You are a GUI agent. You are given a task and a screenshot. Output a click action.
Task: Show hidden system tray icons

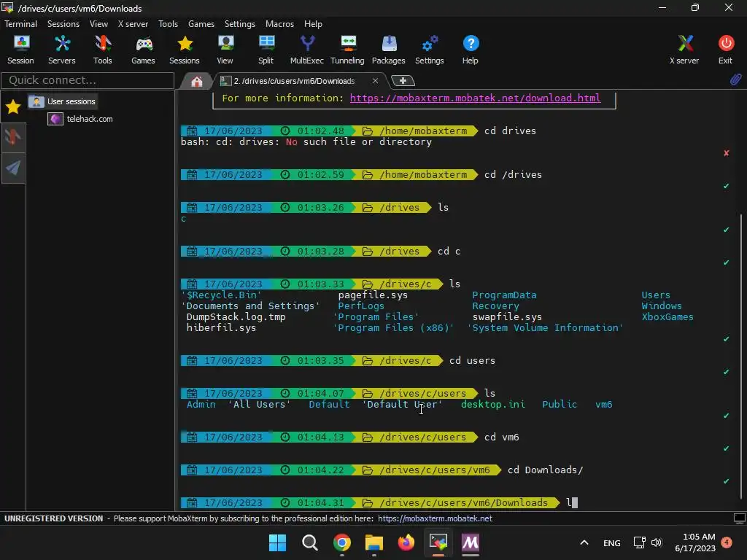(584, 542)
